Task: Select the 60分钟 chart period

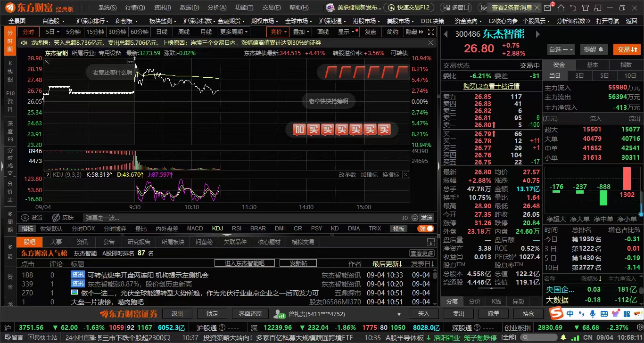Action: click(140, 32)
